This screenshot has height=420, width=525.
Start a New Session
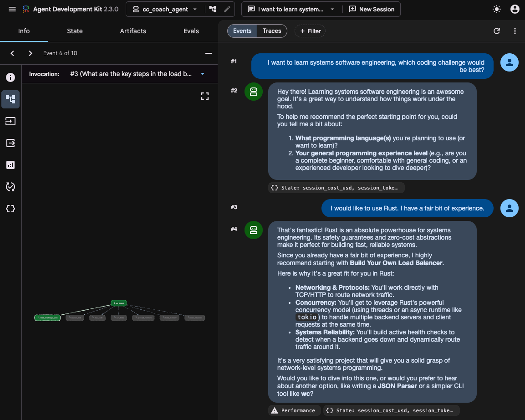[372, 10]
